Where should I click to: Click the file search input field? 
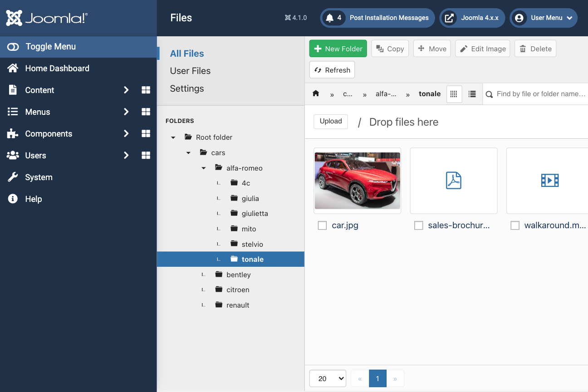[x=540, y=94]
